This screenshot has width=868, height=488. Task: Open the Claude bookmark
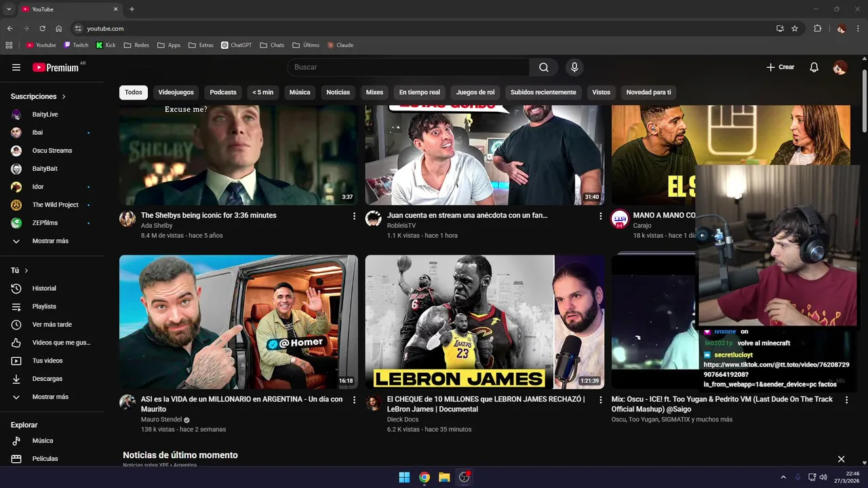click(340, 45)
